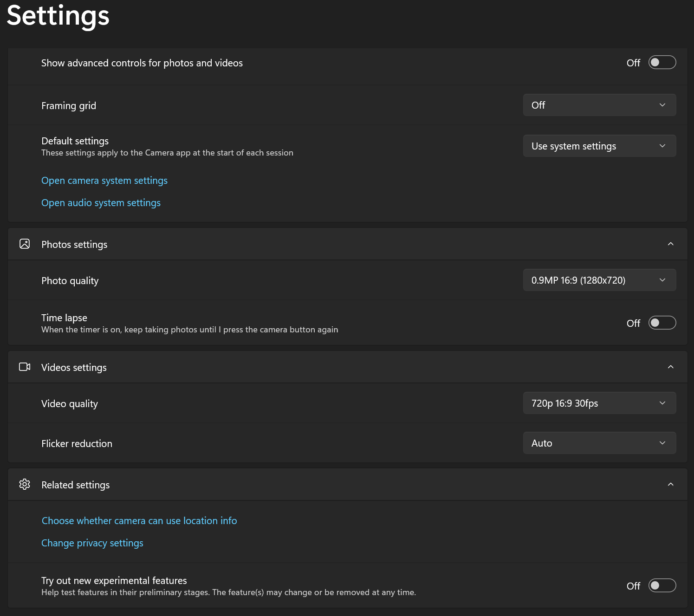Viewport: 694px width, 616px height.
Task: Click the Videos settings header label
Action: click(74, 368)
